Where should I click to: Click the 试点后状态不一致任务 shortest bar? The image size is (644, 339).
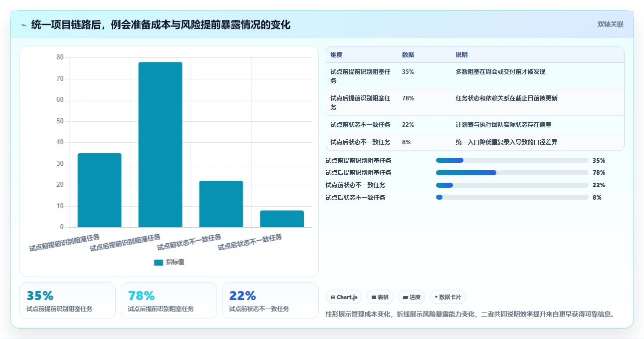tap(282, 219)
